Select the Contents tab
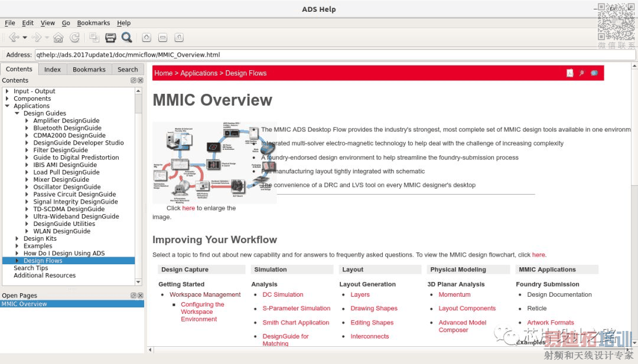The width and height of the screenshot is (638, 364). tap(19, 69)
